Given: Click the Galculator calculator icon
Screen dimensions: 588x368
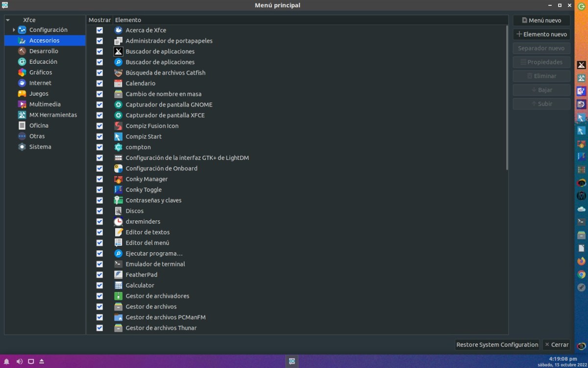Looking at the screenshot, I should (118, 285).
